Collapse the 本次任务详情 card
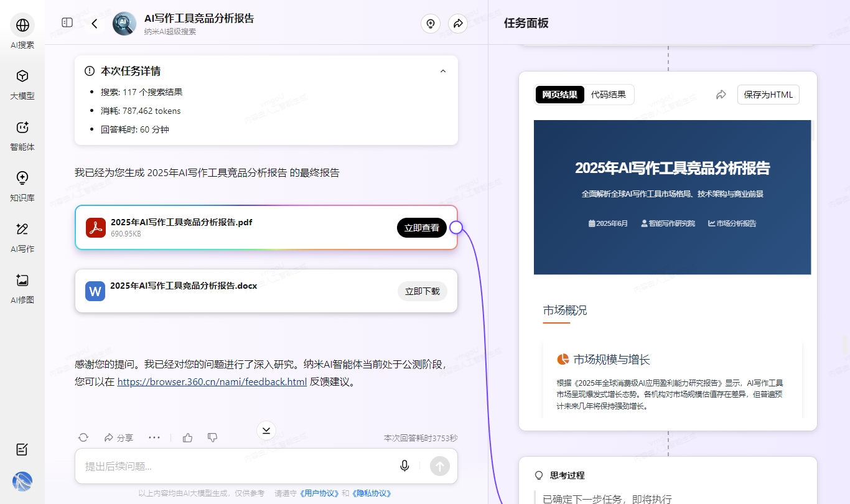The width and height of the screenshot is (850, 504). point(443,71)
